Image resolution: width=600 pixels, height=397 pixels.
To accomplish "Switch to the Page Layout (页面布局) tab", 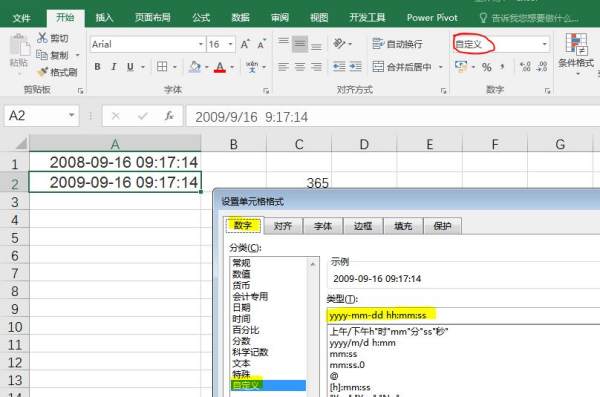I will (153, 18).
